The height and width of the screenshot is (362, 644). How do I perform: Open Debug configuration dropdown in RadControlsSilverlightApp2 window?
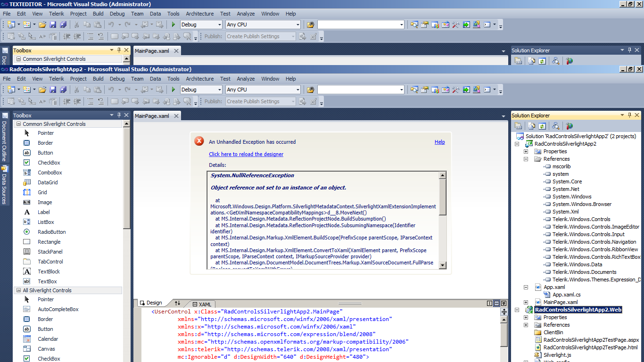pos(219,90)
